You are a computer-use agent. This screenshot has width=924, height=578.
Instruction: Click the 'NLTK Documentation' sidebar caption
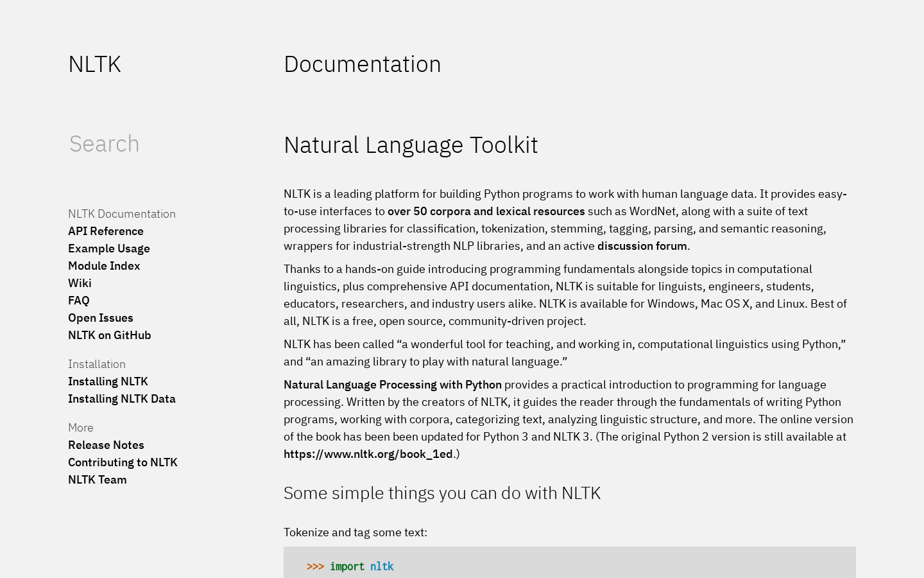point(122,214)
